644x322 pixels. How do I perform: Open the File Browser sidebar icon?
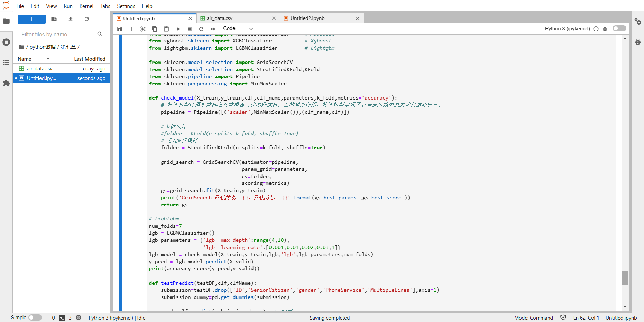point(6,21)
